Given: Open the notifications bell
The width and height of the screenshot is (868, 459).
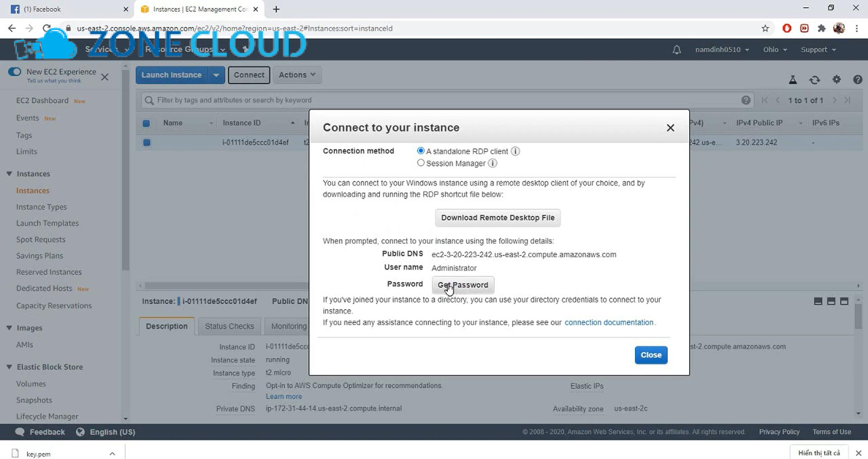Looking at the screenshot, I should tap(676, 50).
